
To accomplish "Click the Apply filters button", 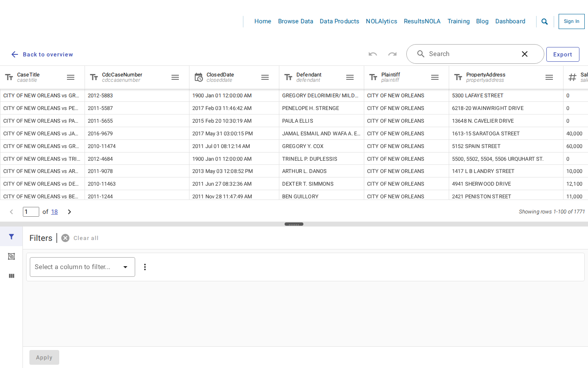I will pyautogui.click(x=44, y=357).
